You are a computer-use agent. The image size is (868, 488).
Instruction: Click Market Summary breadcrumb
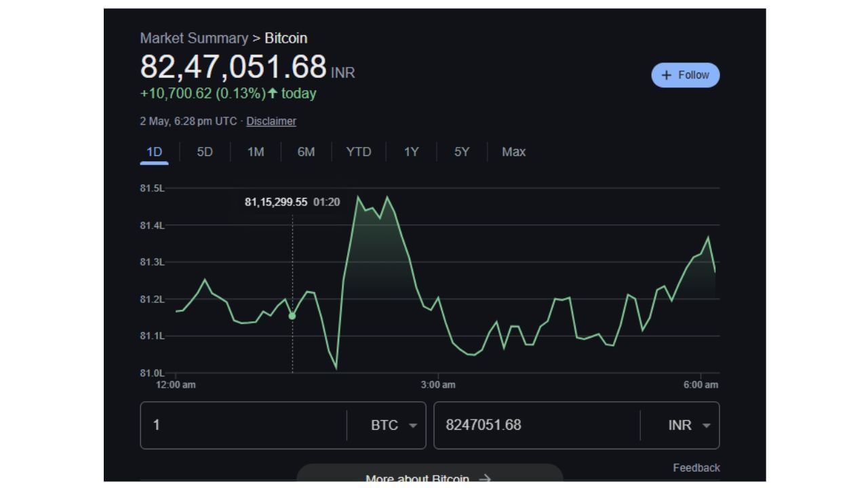(x=194, y=38)
